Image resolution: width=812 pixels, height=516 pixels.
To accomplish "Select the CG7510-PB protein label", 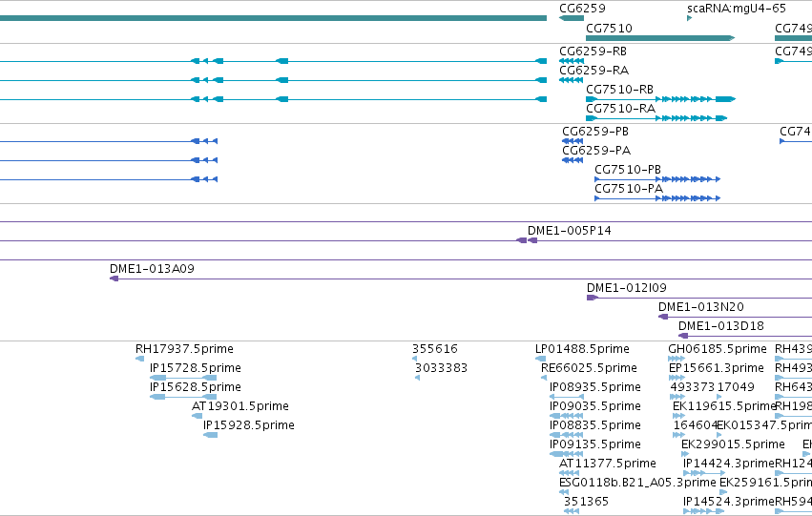I will coord(628,170).
